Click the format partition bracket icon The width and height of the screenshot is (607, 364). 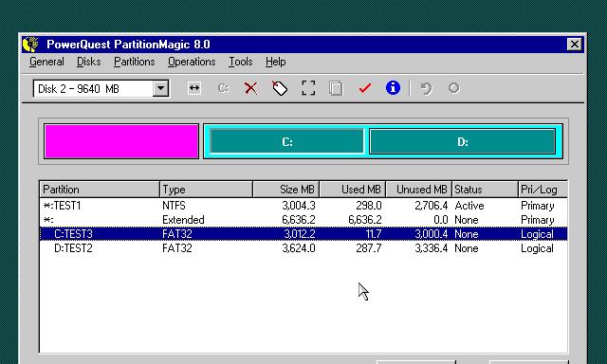pos(308,88)
